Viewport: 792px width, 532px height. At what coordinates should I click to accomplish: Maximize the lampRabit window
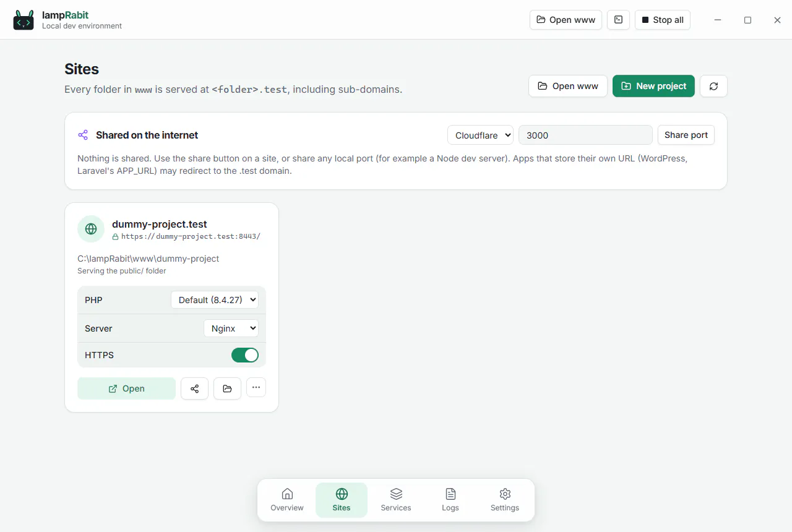coord(747,20)
